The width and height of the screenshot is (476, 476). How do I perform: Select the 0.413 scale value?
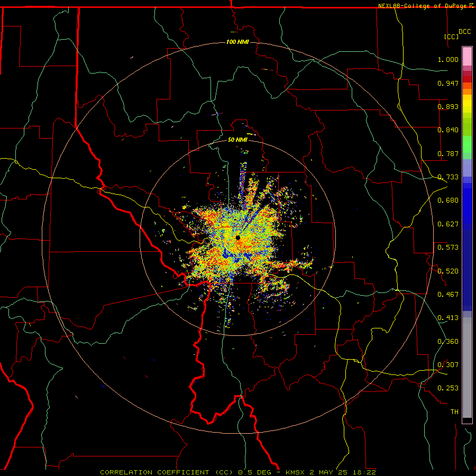448,318
